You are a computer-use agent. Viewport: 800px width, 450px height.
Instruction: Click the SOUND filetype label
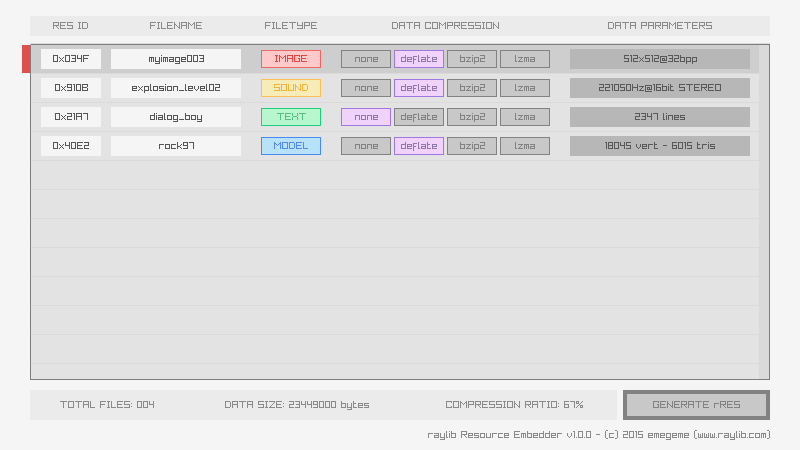click(291, 88)
